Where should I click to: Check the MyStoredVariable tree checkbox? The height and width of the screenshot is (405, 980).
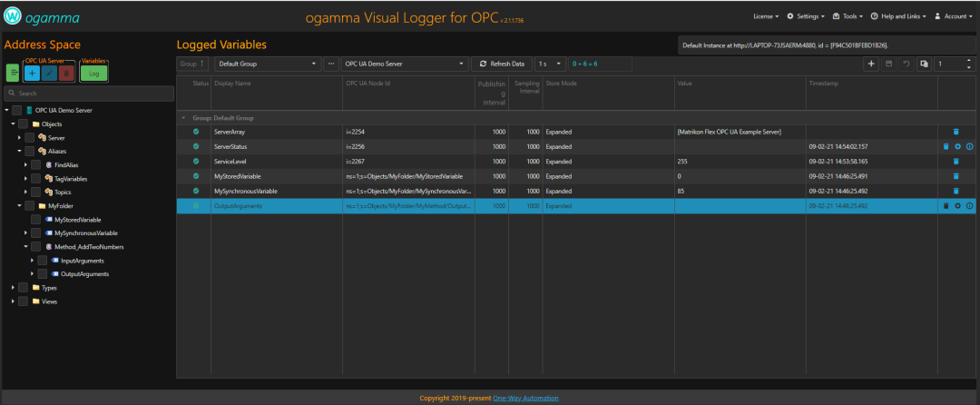pyautogui.click(x=35, y=220)
